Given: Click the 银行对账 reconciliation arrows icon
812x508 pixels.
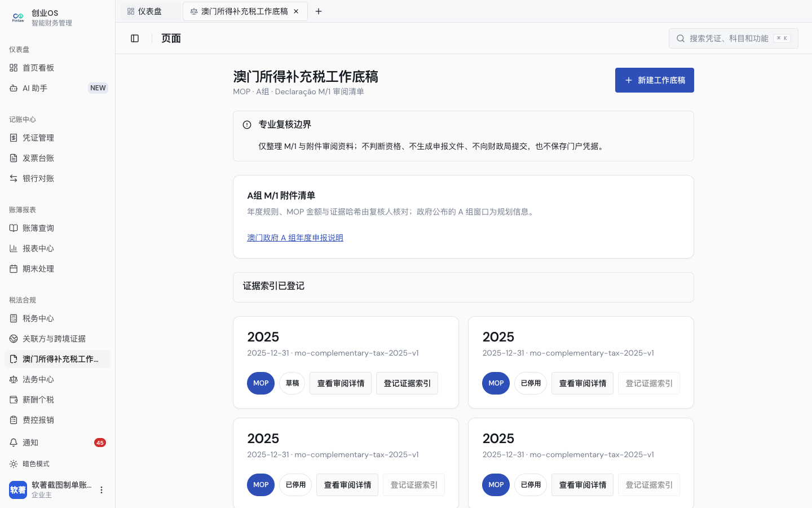Looking at the screenshot, I should click(x=14, y=178).
